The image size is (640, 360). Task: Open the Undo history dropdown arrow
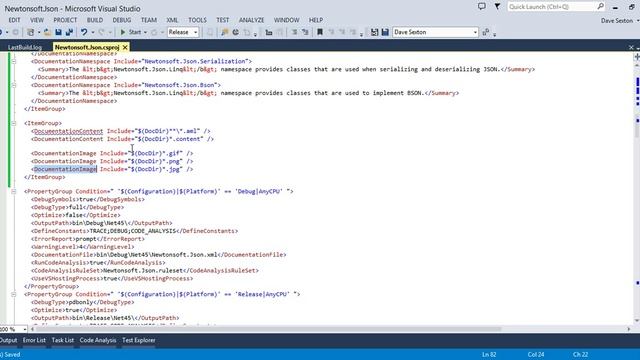point(93,32)
